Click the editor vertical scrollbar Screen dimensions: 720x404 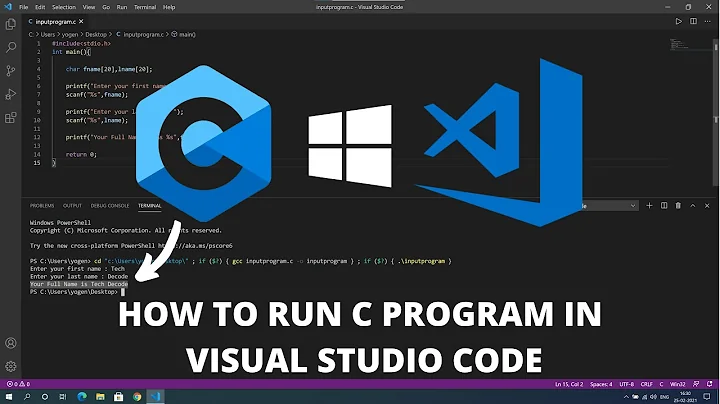click(x=716, y=112)
